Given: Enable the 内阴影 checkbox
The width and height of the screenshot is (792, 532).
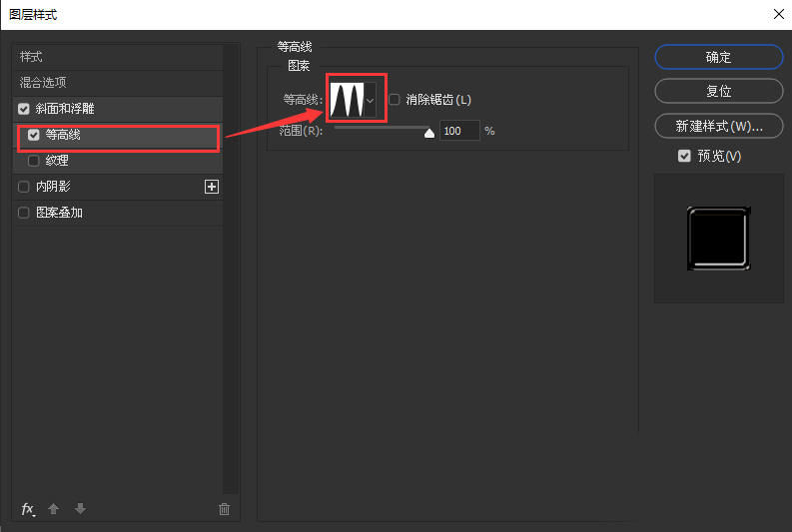Looking at the screenshot, I should 24,187.
